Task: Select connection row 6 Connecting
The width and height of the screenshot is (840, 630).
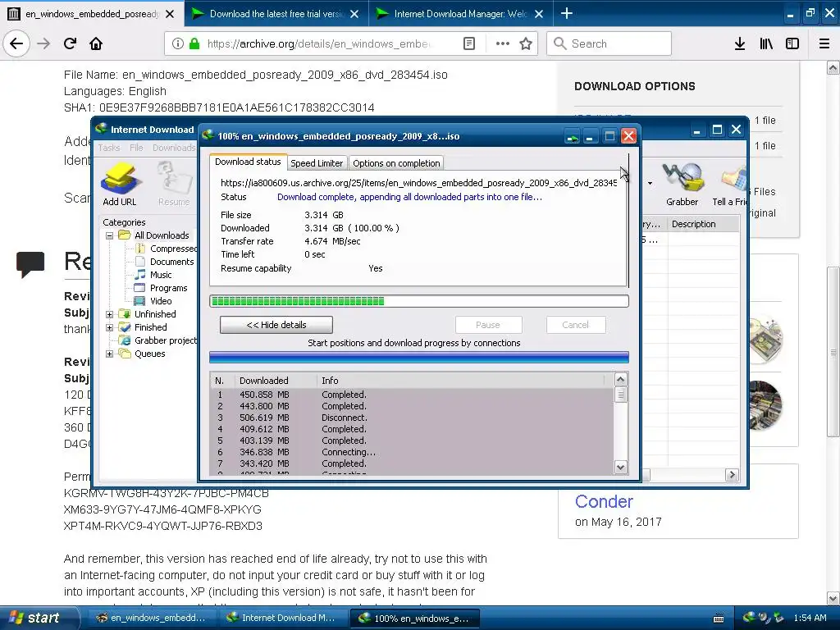Action: pyautogui.click(x=412, y=452)
